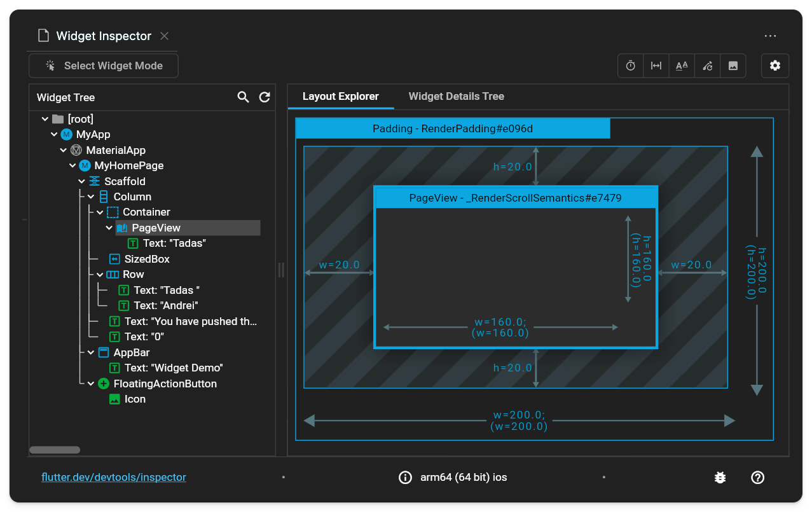Toggle Slow Animations stopwatch icon
The width and height of the screenshot is (812, 512).
point(631,66)
